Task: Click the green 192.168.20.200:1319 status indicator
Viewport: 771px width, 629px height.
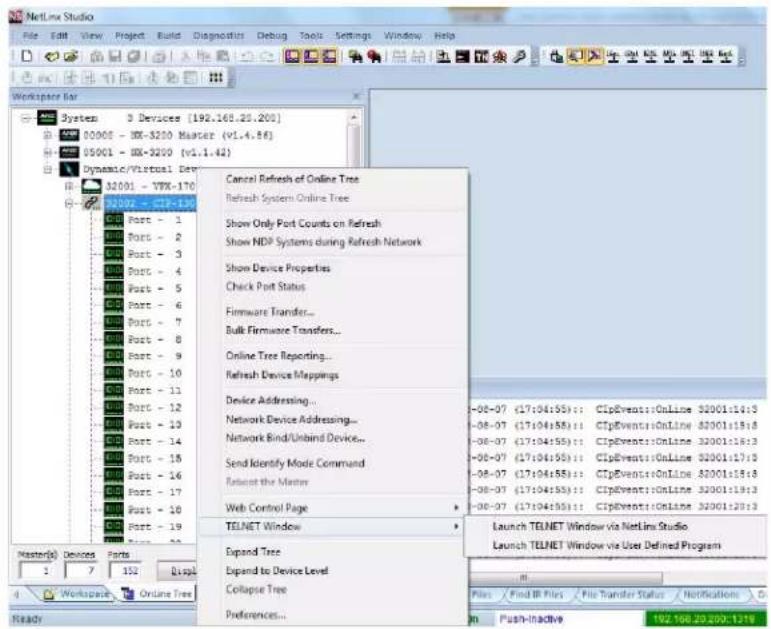Action: coord(704,619)
